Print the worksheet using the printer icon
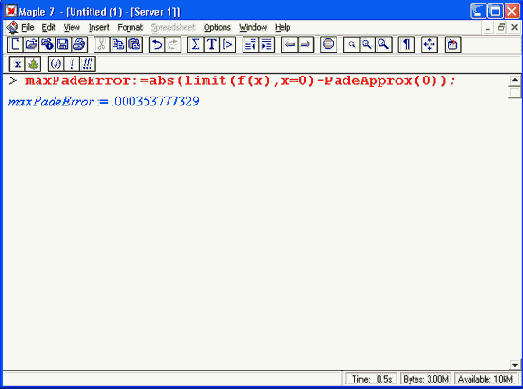The height and width of the screenshot is (389, 523). 79,44
